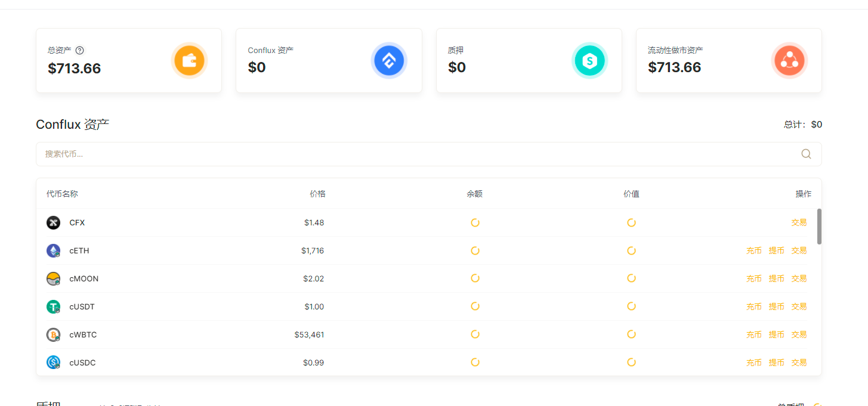Click 交易 in the cETH row
The image size is (868, 406).
799,251
